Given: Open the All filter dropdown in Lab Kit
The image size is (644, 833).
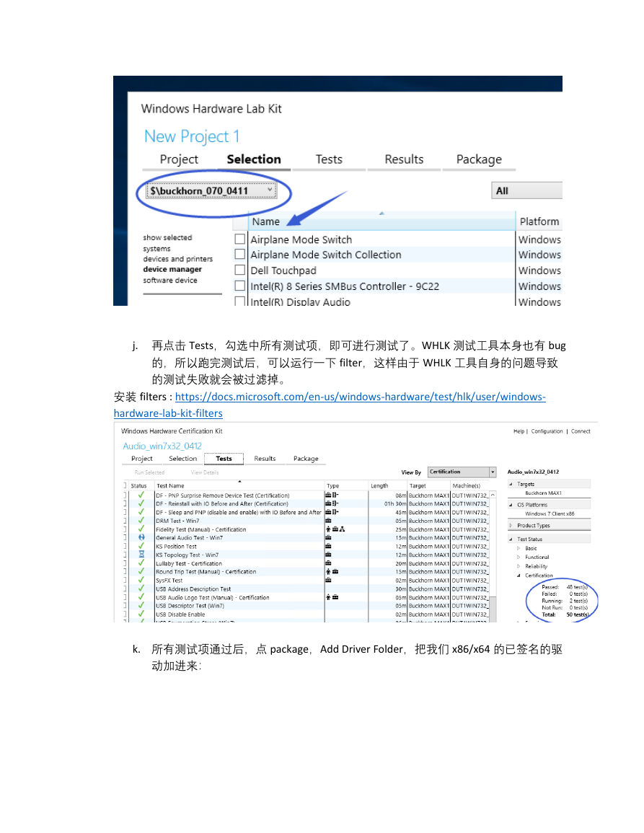Looking at the screenshot, I should tap(526, 190).
